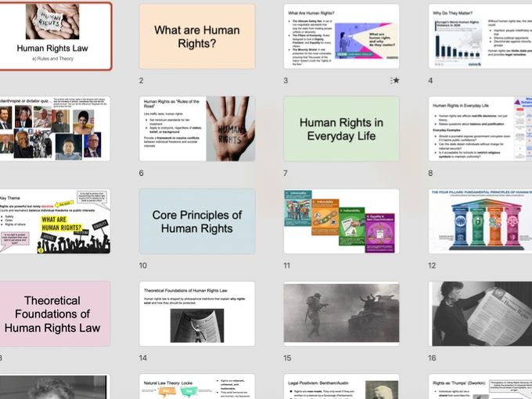Select the blue 'Core Principles of Human Rights' slide
The width and height of the screenshot is (532, 399).
[x=197, y=221]
